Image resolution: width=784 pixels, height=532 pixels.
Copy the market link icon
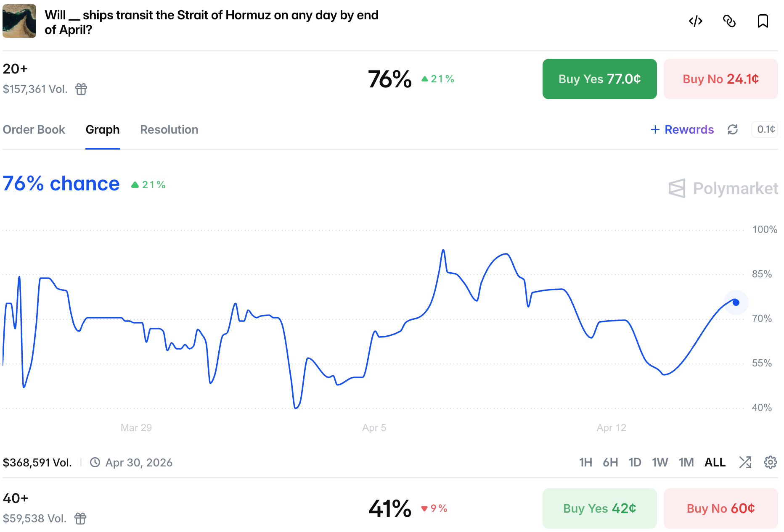click(729, 21)
